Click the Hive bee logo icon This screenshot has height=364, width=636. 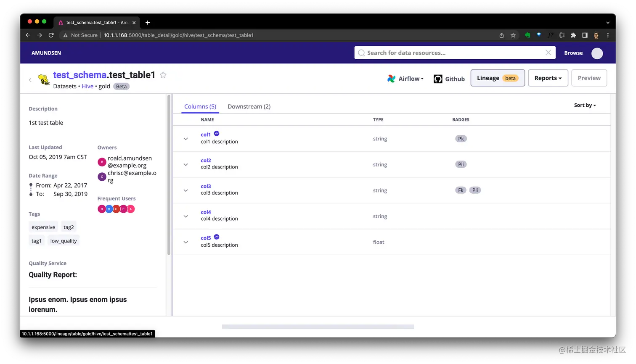coord(44,79)
